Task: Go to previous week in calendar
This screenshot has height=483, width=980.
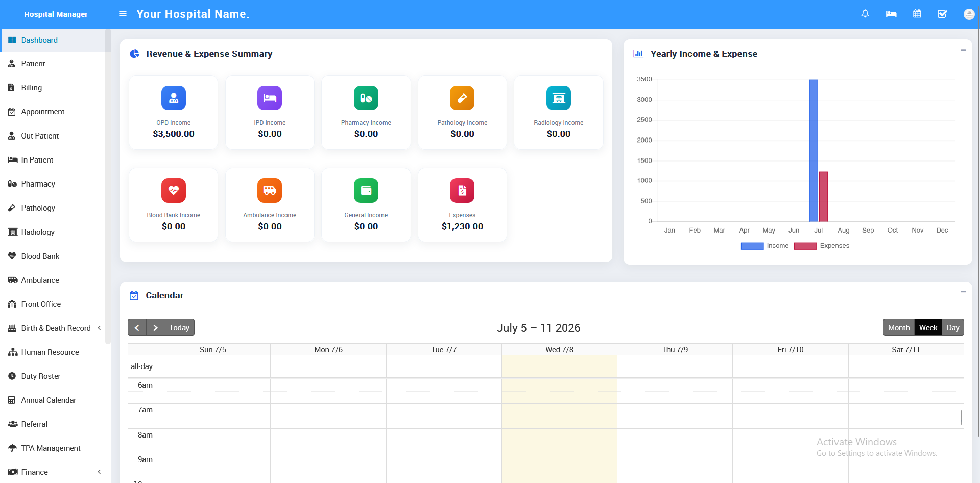Action: (137, 328)
